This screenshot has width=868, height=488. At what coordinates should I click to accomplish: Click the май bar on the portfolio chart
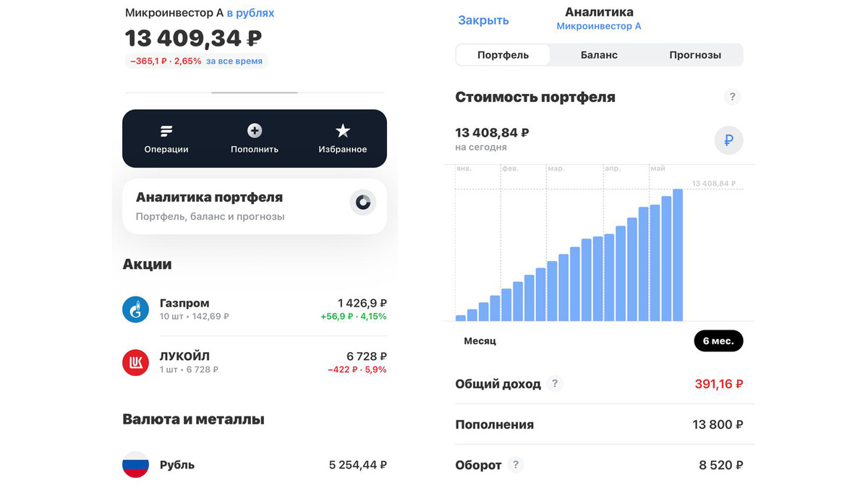tap(678, 253)
